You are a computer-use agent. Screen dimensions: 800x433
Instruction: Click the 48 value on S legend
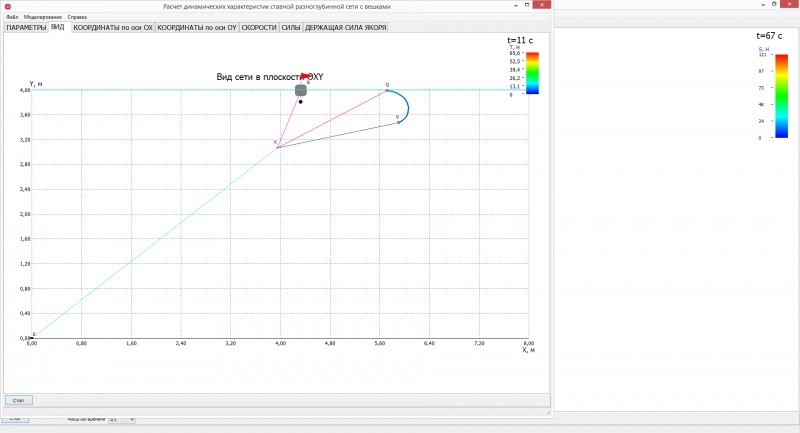(761, 105)
